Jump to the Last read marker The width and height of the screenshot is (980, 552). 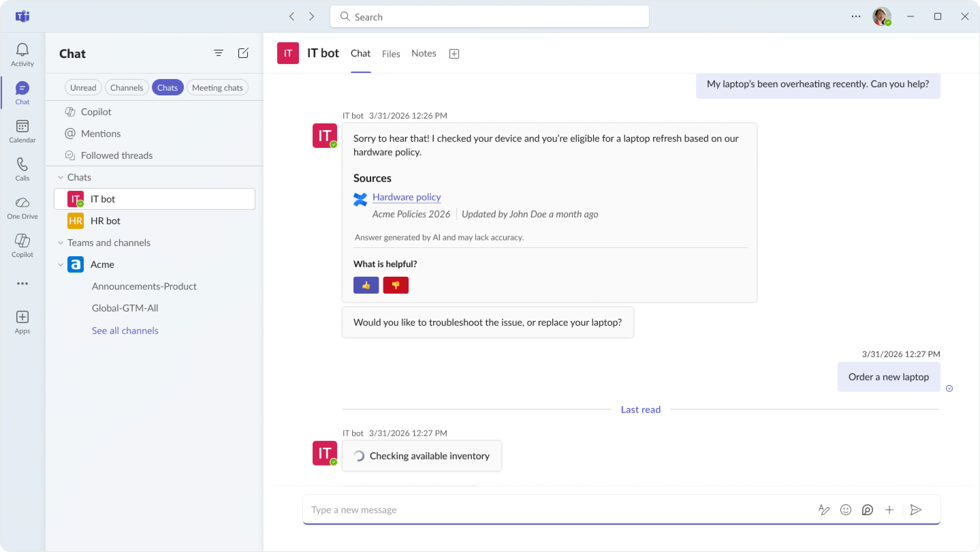tap(641, 410)
